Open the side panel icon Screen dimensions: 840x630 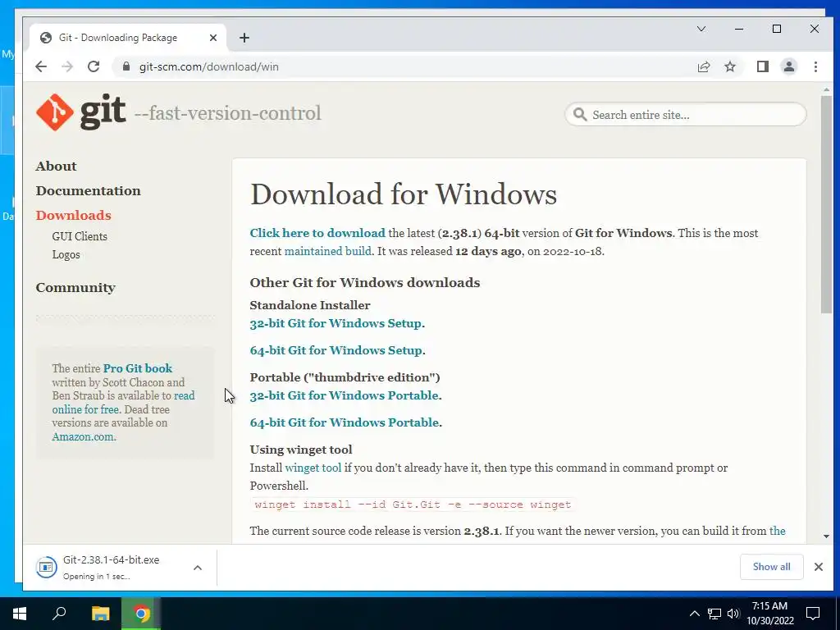click(x=763, y=66)
